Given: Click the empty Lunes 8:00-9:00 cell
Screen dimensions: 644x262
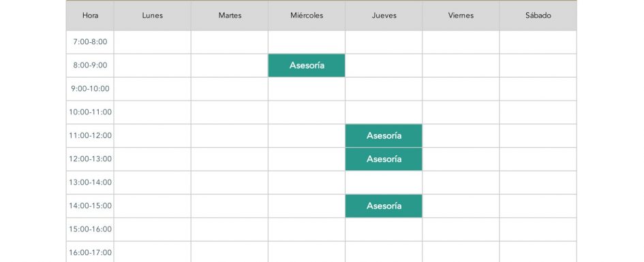Looking at the screenshot, I should pos(153,65).
